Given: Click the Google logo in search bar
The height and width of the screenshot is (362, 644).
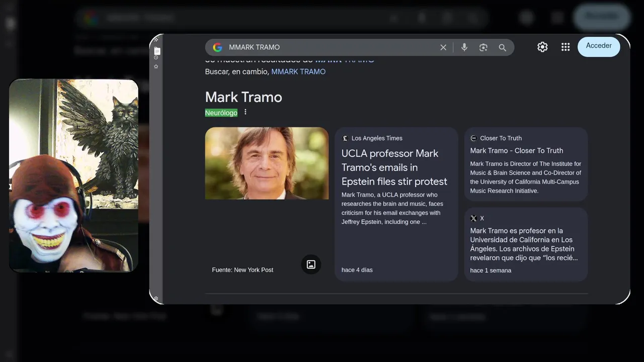Looking at the screenshot, I should click(x=217, y=47).
